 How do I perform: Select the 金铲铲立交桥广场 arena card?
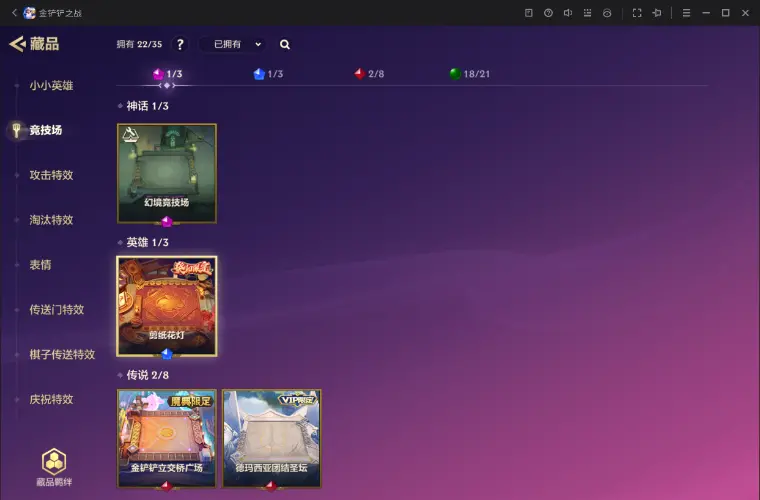coord(167,438)
